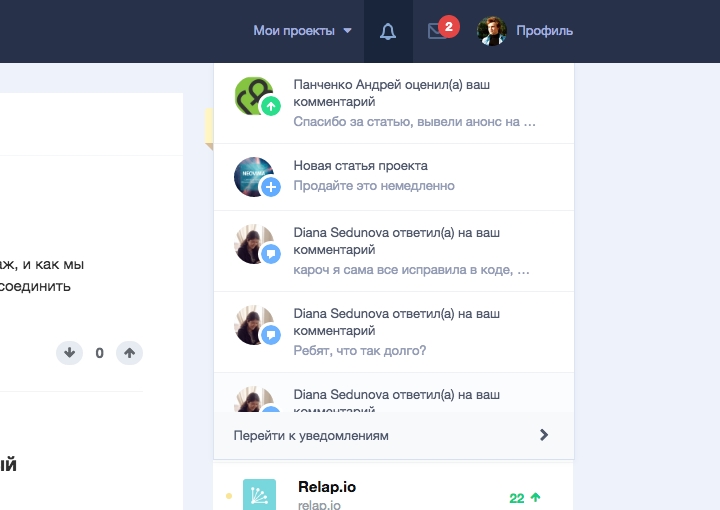The height and width of the screenshot is (510, 720).
Task: Click chevron next to Перейти к уведомлениям
Action: tap(544, 435)
